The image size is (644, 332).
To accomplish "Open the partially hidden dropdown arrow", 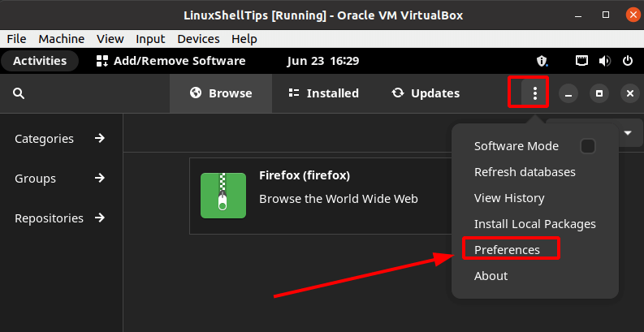I will tap(628, 132).
